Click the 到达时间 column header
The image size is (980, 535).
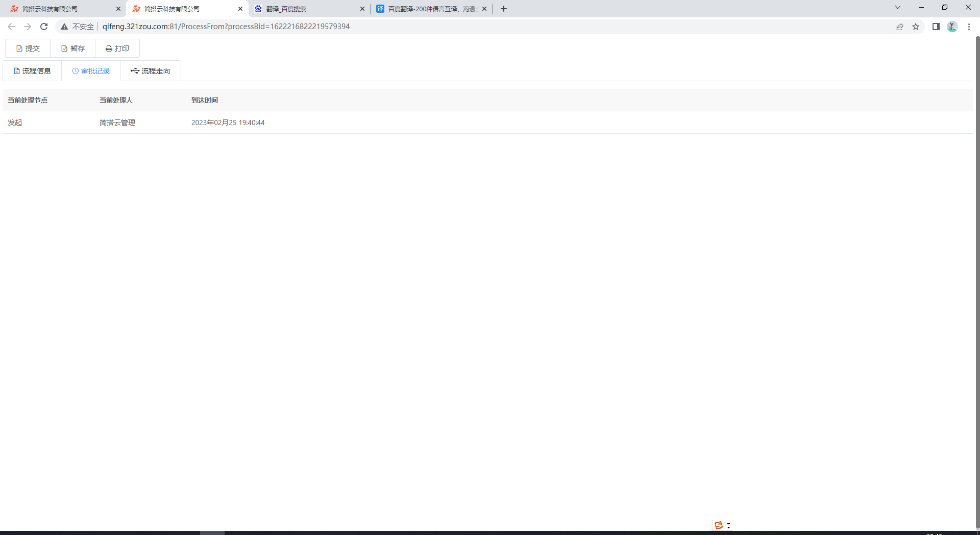pos(205,100)
